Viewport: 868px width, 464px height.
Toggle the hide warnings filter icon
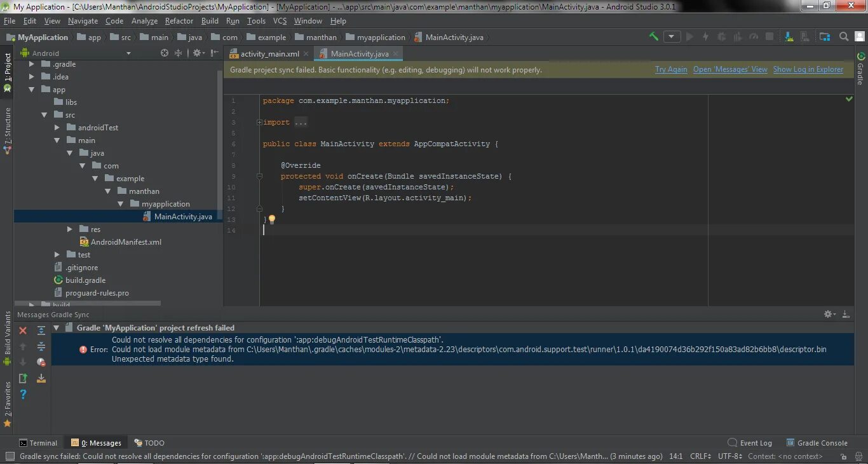[41, 362]
